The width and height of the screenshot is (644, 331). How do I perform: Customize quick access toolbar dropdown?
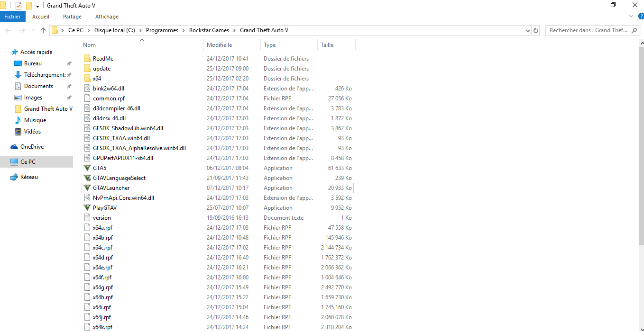click(x=37, y=6)
